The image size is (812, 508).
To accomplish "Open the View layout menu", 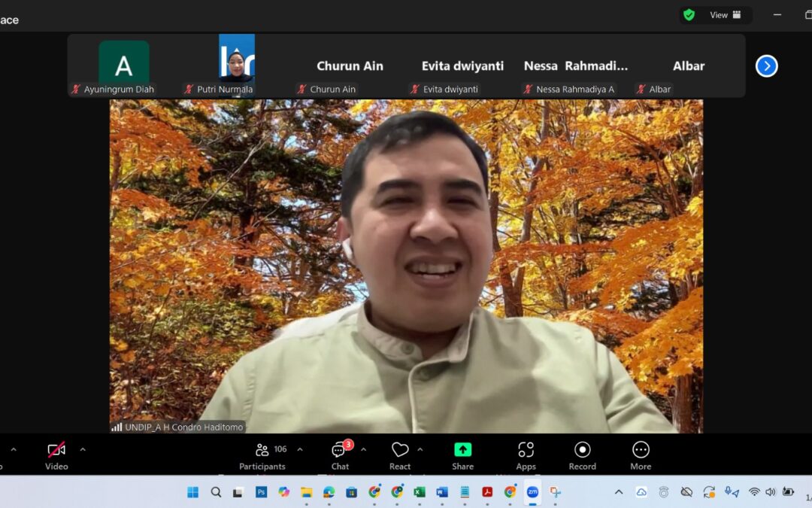I will pyautogui.click(x=726, y=15).
